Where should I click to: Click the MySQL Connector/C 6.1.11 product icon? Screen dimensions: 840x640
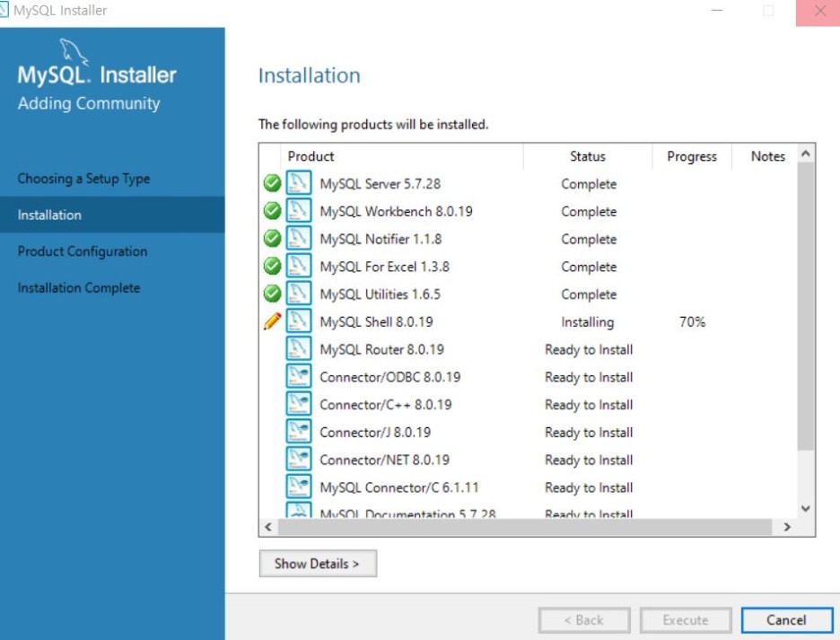[298, 487]
